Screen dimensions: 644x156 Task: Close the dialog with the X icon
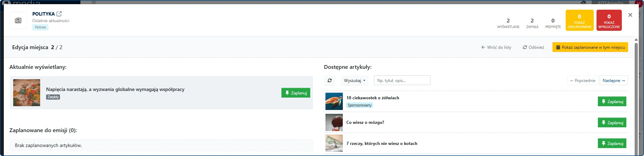click(x=630, y=15)
